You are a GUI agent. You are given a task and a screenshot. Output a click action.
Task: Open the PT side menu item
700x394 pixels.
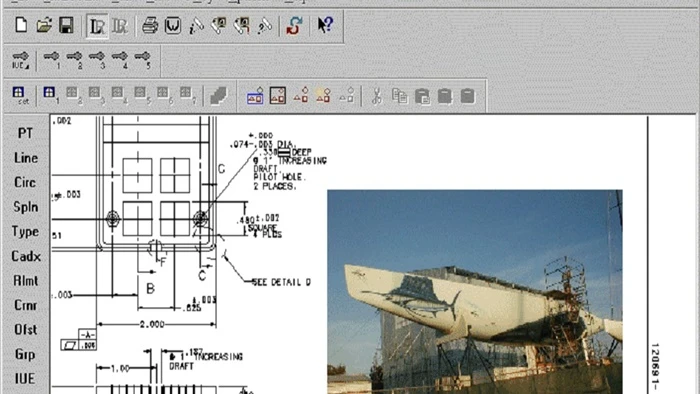(x=25, y=133)
